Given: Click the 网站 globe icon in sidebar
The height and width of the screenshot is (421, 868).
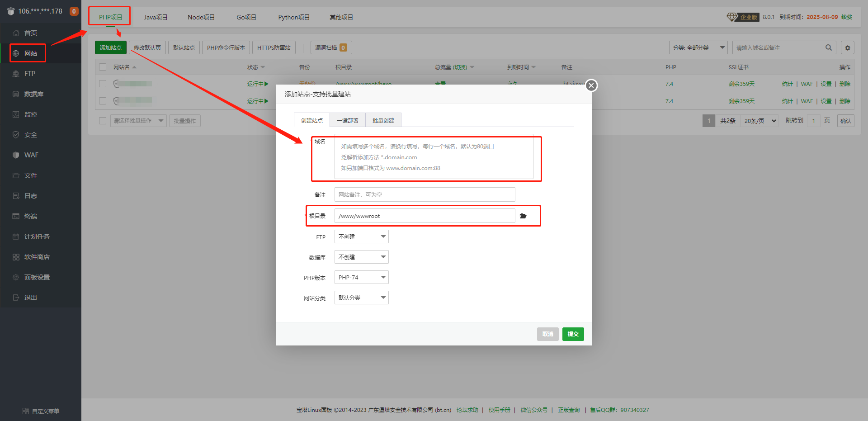Looking at the screenshot, I should point(16,53).
